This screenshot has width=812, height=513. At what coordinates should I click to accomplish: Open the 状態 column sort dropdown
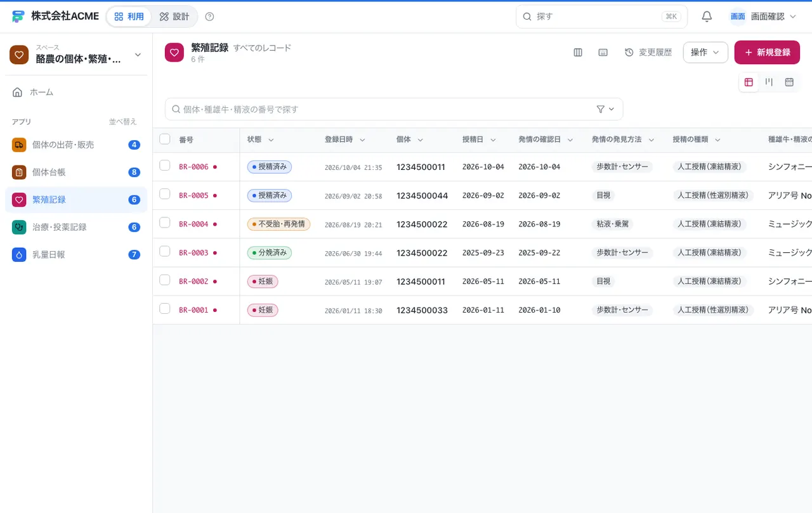pyautogui.click(x=271, y=140)
